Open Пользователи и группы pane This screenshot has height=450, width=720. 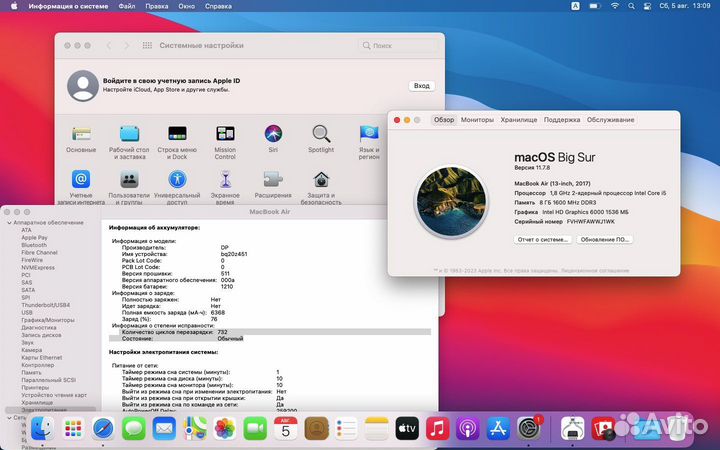pos(129,187)
